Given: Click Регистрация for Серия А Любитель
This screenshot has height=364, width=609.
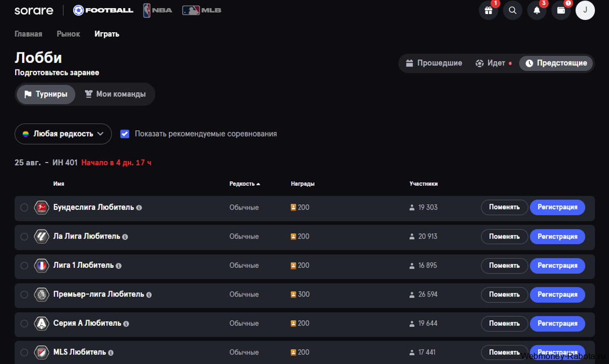Looking at the screenshot, I should pos(558,323).
